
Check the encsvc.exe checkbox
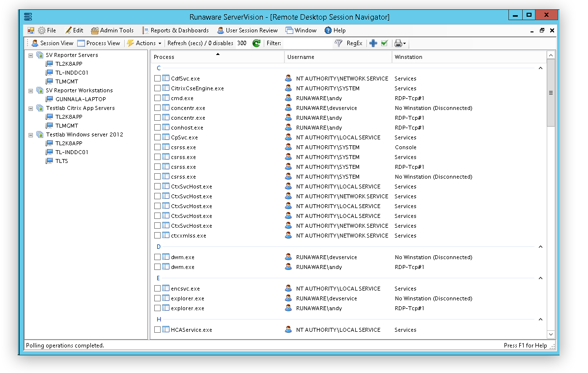(158, 289)
